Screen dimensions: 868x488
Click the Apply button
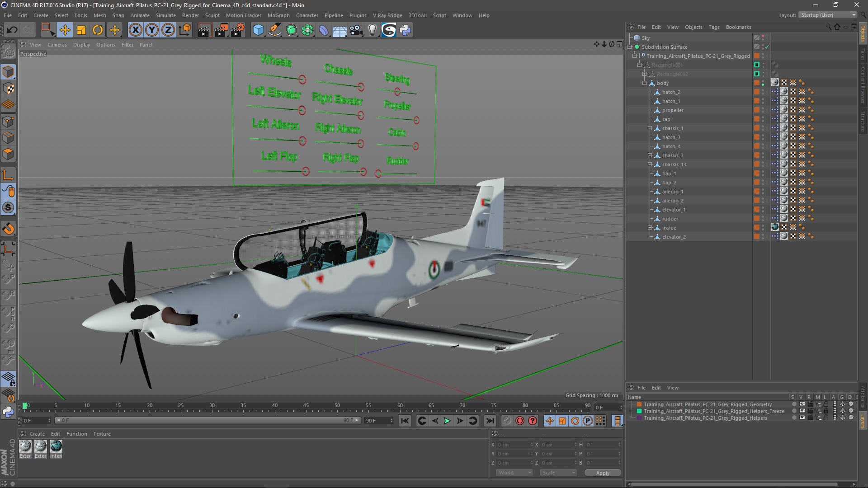602,473
